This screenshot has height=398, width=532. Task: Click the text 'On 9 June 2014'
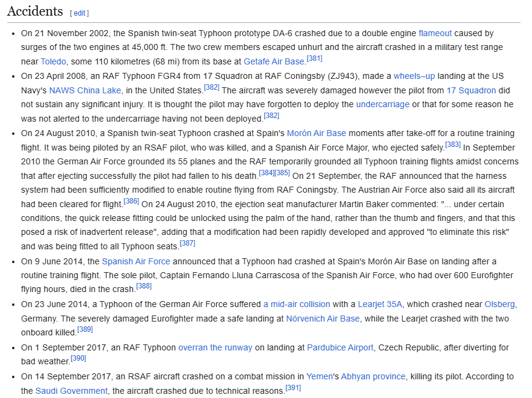(x=52, y=261)
